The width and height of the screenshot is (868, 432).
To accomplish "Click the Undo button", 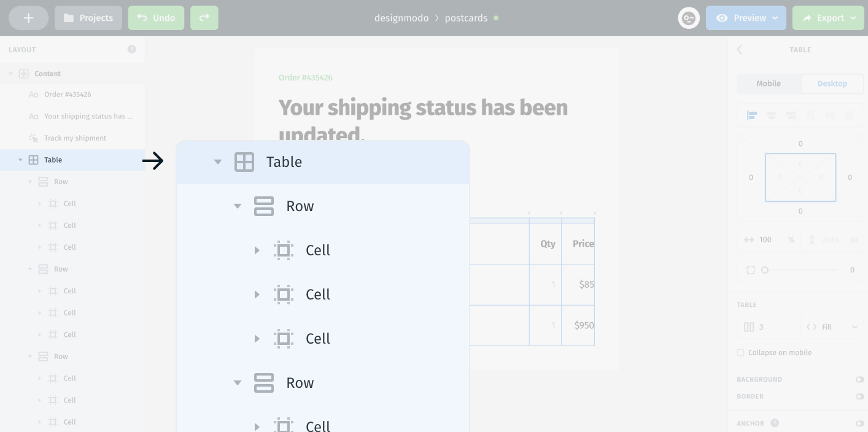I will click(x=156, y=18).
